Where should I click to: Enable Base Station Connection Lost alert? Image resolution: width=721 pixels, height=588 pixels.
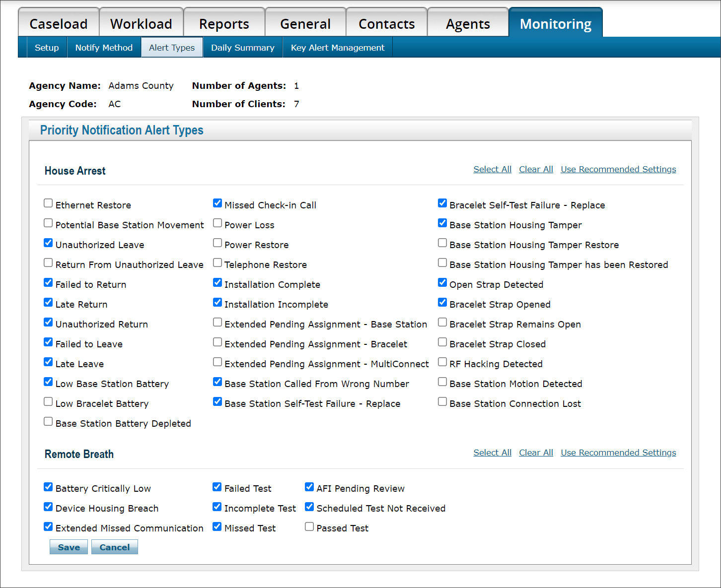click(442, 401)
